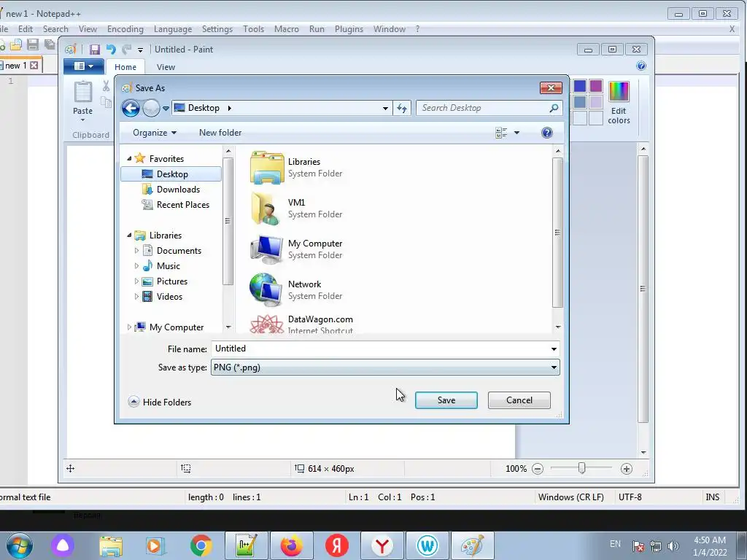Open the Save as type combo box
Viewport: 747px width, 560px height.
click(x=385, y=367)
